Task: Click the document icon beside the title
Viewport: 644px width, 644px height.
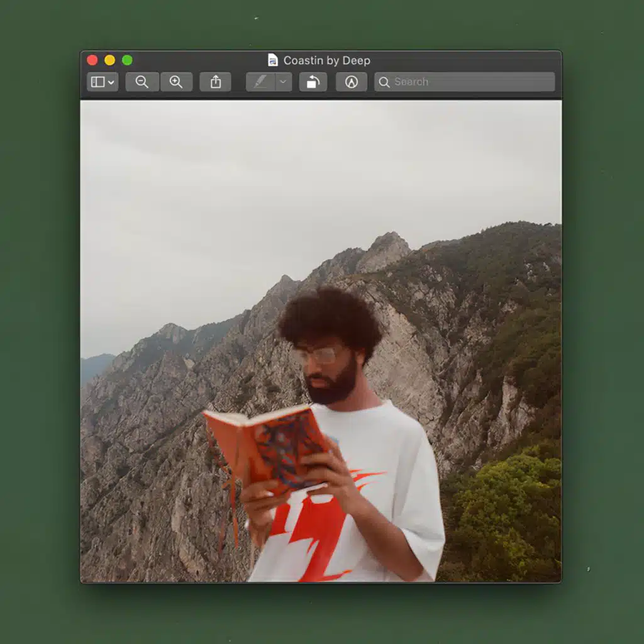Action: [x=273, y=60]
